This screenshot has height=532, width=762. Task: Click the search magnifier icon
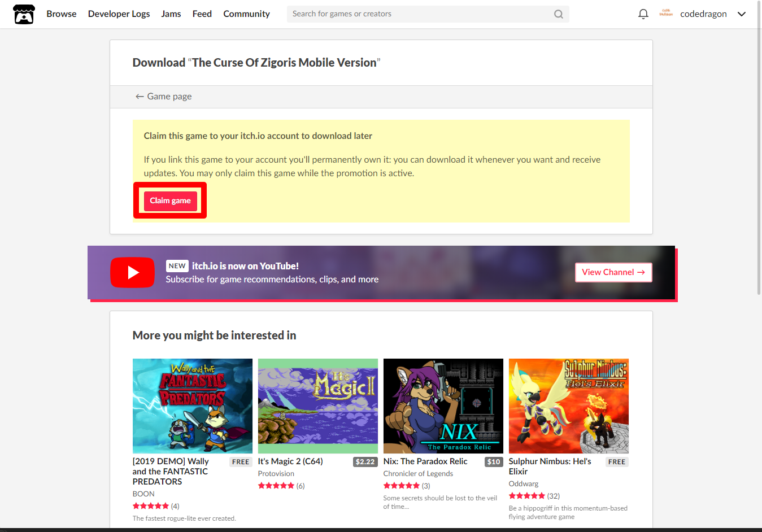tap(558, 14)
